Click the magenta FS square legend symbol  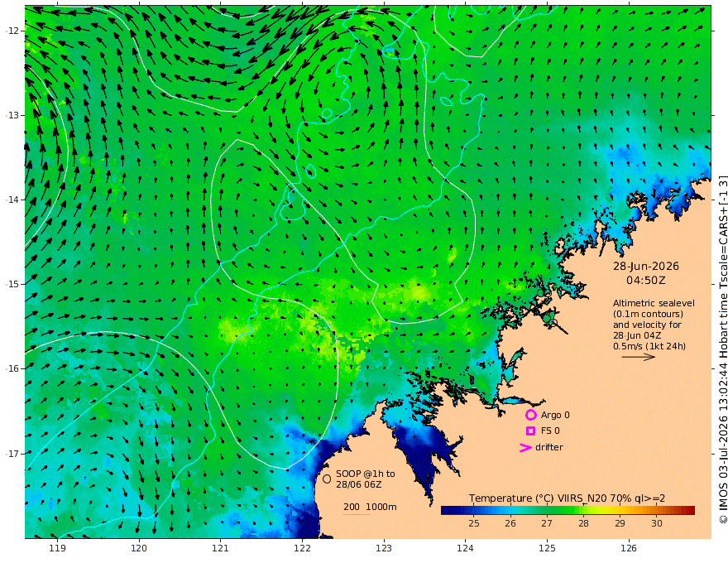(x=530, y=431)
